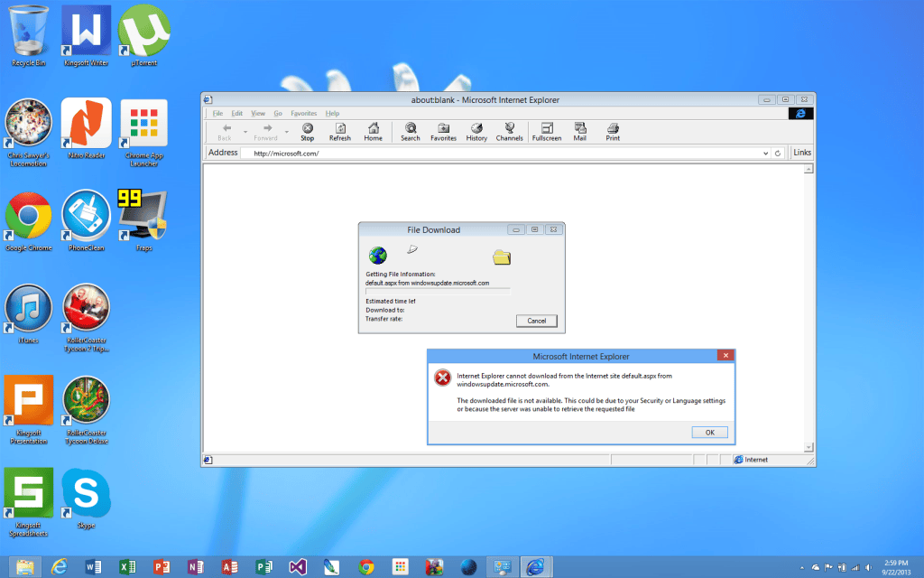The width and height of the screenshot is (924, 578).
Task: Open the Favorites menu in the menu bar
Action: pyautogui.click(x=303, y=113)
